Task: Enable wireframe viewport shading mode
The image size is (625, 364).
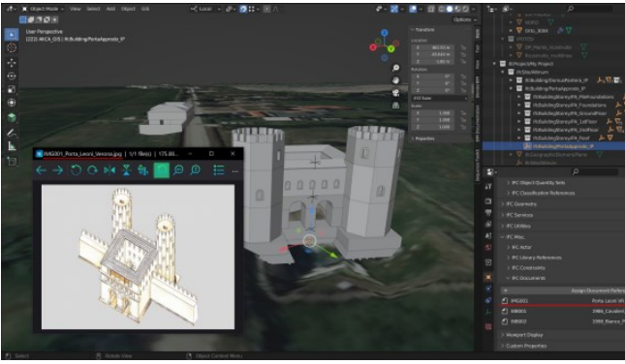Action: [x=442, y=9]
